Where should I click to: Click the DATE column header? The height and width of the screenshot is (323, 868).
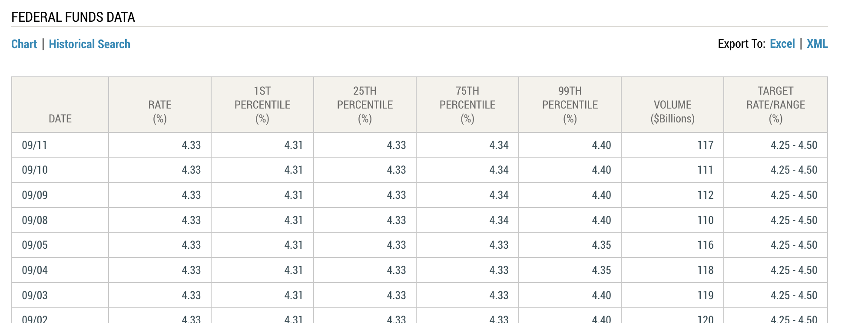60,105
